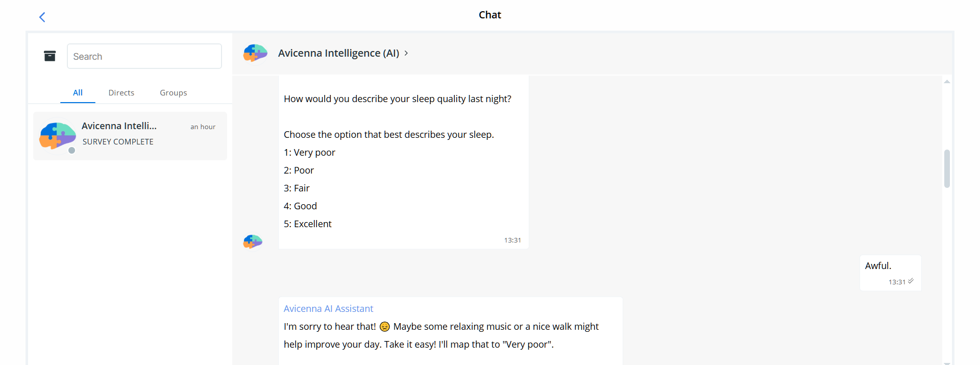Click the Avicenna brain avatar in chat header
980x365 pixels.
255,53
